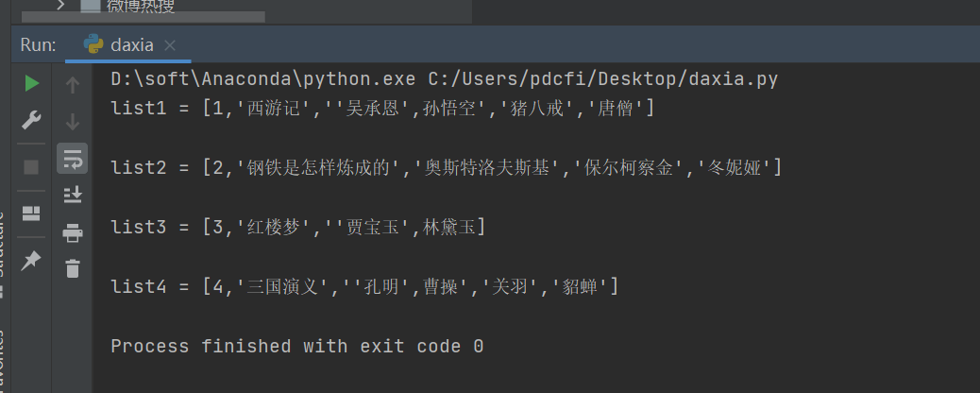Click the down arrow stack trace icon
980x393 pixels.
tap(73, 122)
